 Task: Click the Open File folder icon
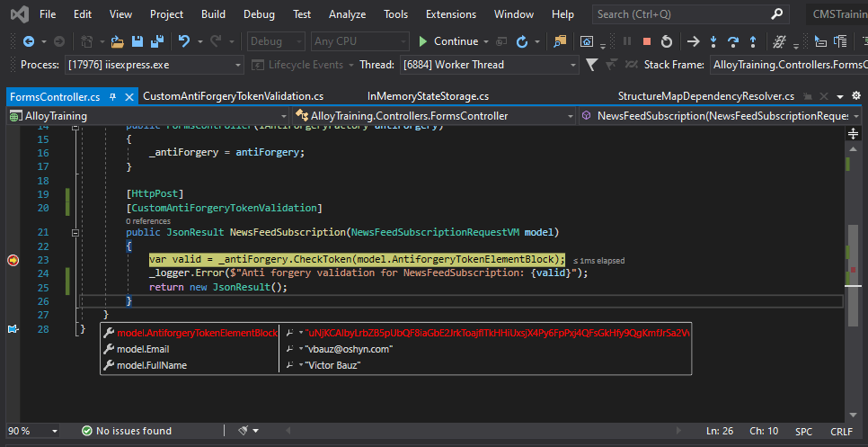coord(118,41)
